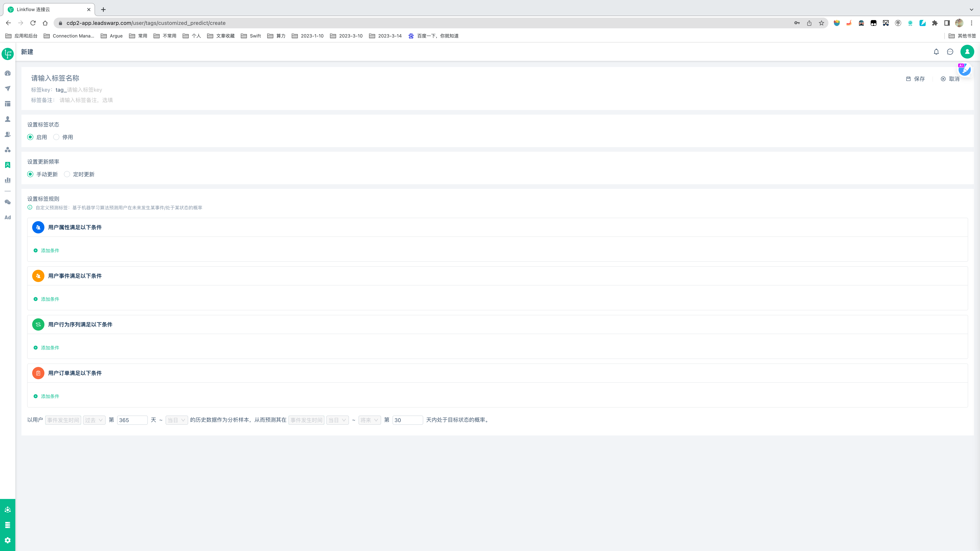Select the 启用 radio button
This screenshot has height=551, width=980.
pos(30,137)
